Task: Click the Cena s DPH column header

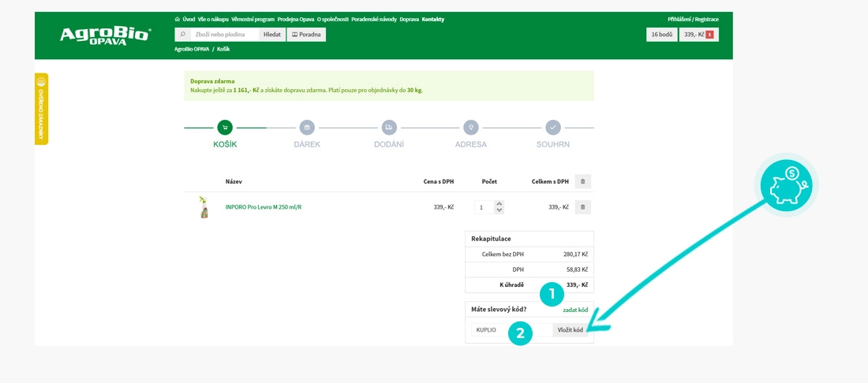Action: 439,181
